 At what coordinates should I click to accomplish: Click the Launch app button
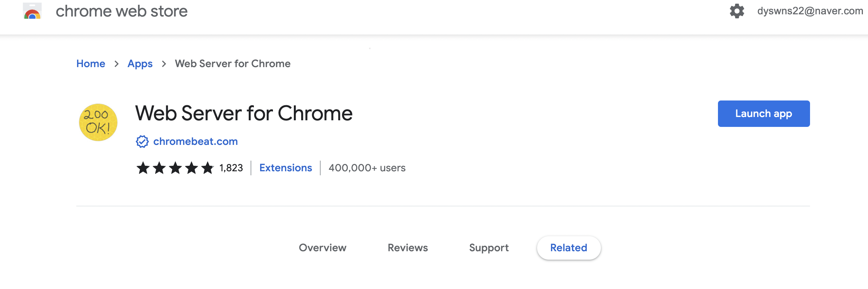point(764,114)
